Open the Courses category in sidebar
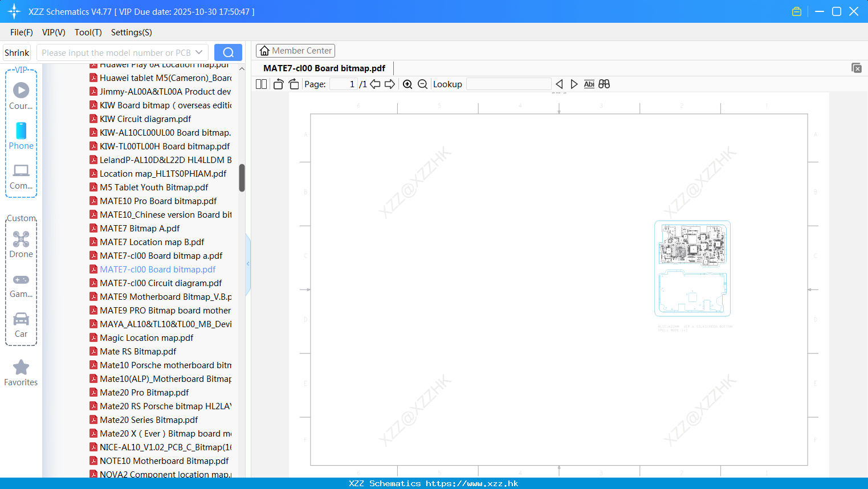 point(21,96)
